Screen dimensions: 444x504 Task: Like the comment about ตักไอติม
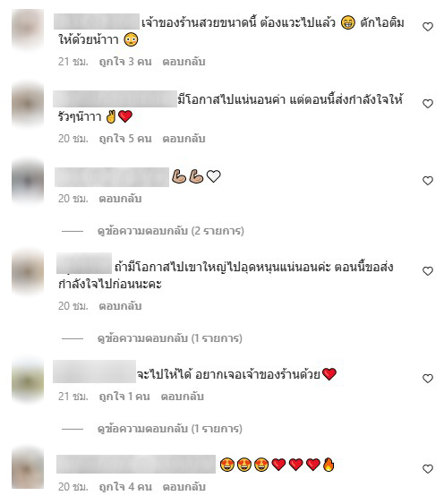(x=427, y=27)
